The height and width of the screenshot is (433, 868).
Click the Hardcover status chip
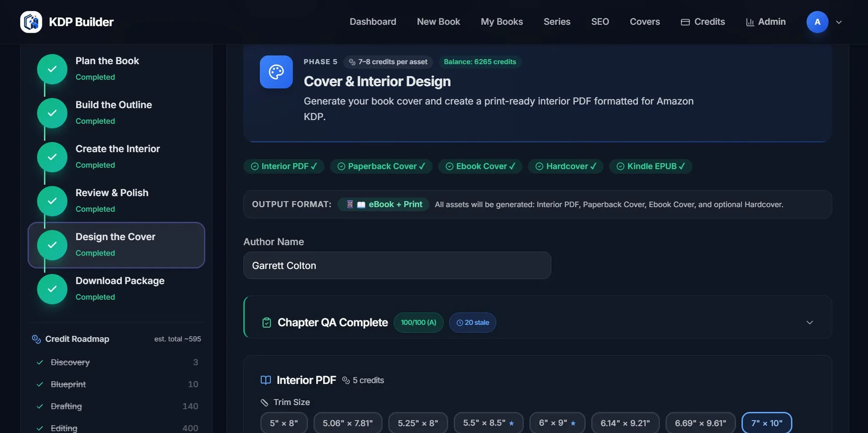pos(566,166)
